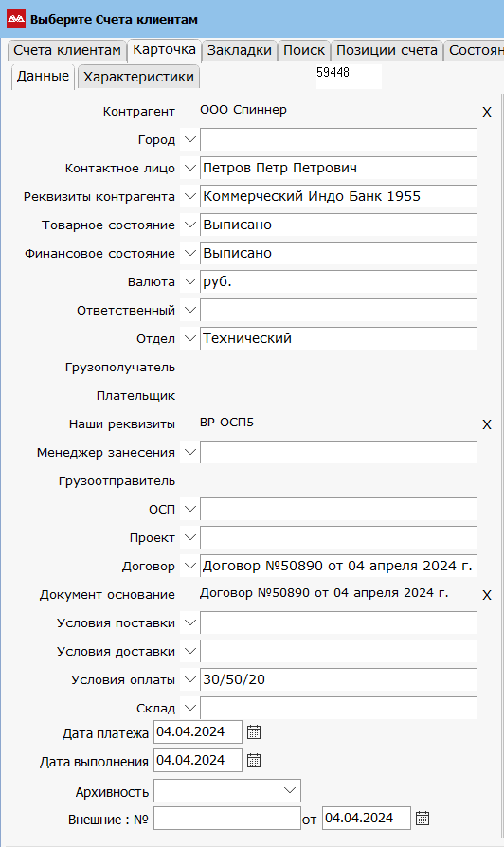Open calendar for Дата выполнения

254,761
